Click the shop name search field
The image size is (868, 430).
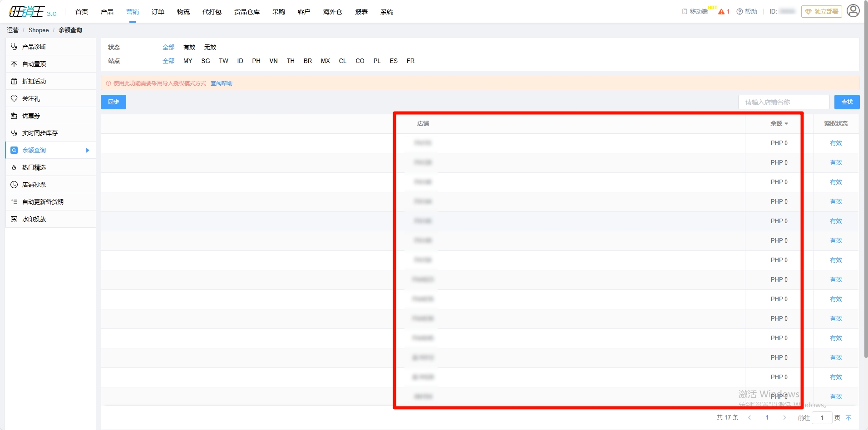[784, 102]
